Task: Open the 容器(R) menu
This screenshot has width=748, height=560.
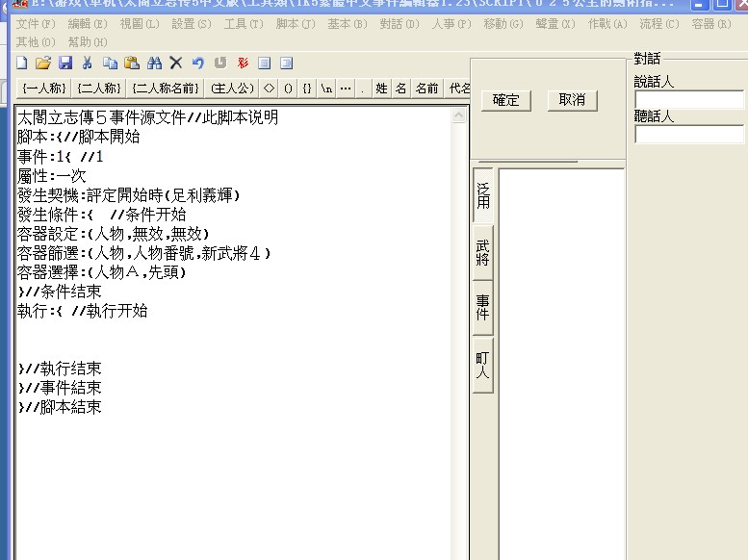Action: pos(711,24)
